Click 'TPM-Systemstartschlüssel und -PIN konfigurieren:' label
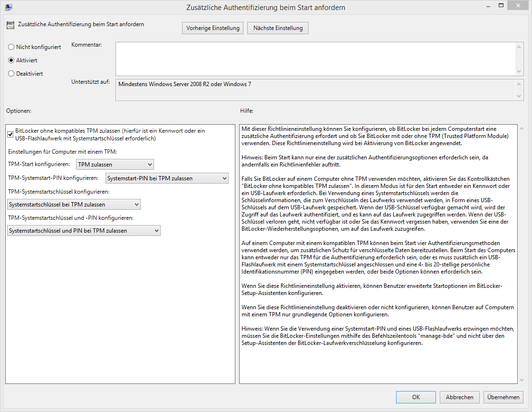This screenshot has height=412, width=532. coord(71,218)
